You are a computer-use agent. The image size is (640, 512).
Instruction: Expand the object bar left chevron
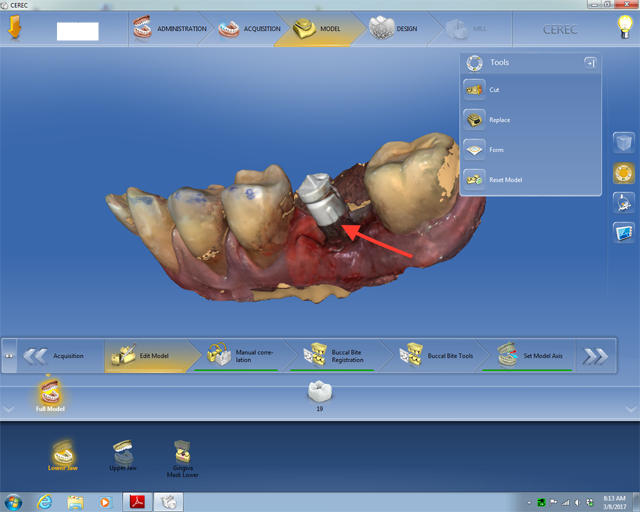[9, 408]
